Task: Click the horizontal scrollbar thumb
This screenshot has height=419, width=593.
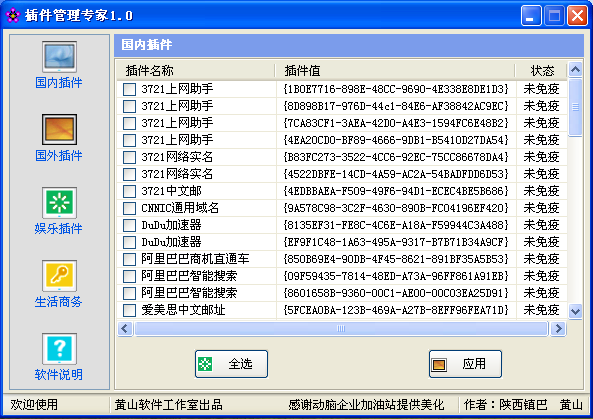Action: pos(341,329)
